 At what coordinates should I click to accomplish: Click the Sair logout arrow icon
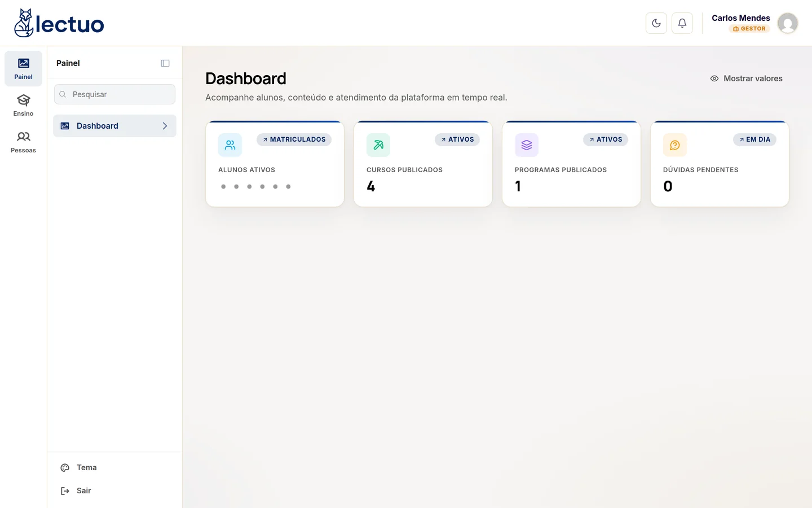pyautogui.click(x=65, y=491)
